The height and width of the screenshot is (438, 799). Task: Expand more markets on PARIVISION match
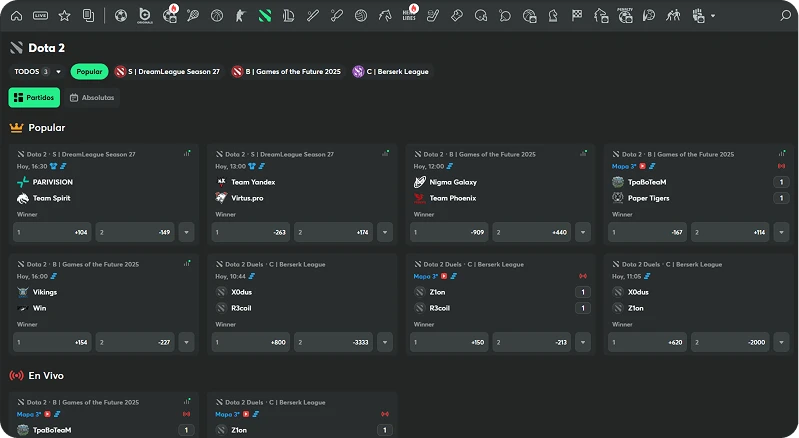pyautogui.click(x=188, y=232)
